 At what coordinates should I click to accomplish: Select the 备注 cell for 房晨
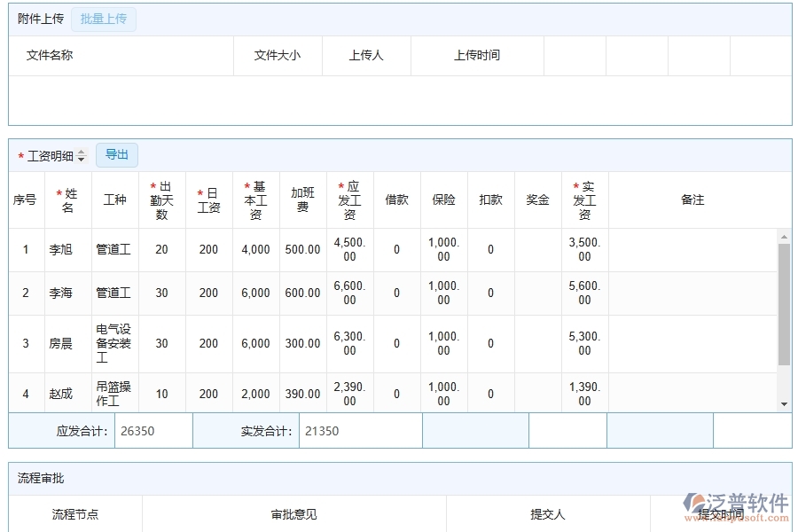coord(692,344)
